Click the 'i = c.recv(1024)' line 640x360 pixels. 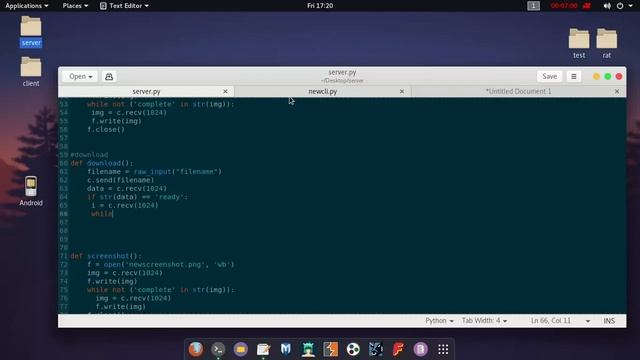coord(124,205)
